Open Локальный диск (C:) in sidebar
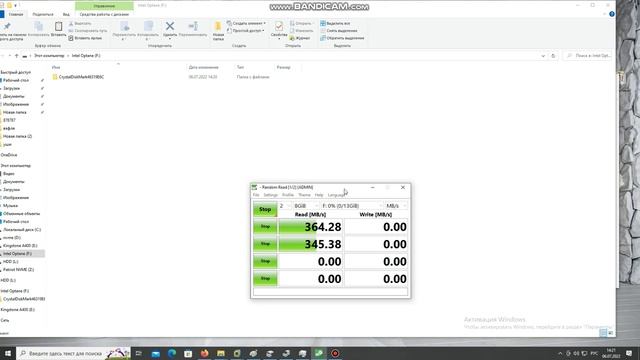Screen dimensions: 640x360 (x=22, y=230)
